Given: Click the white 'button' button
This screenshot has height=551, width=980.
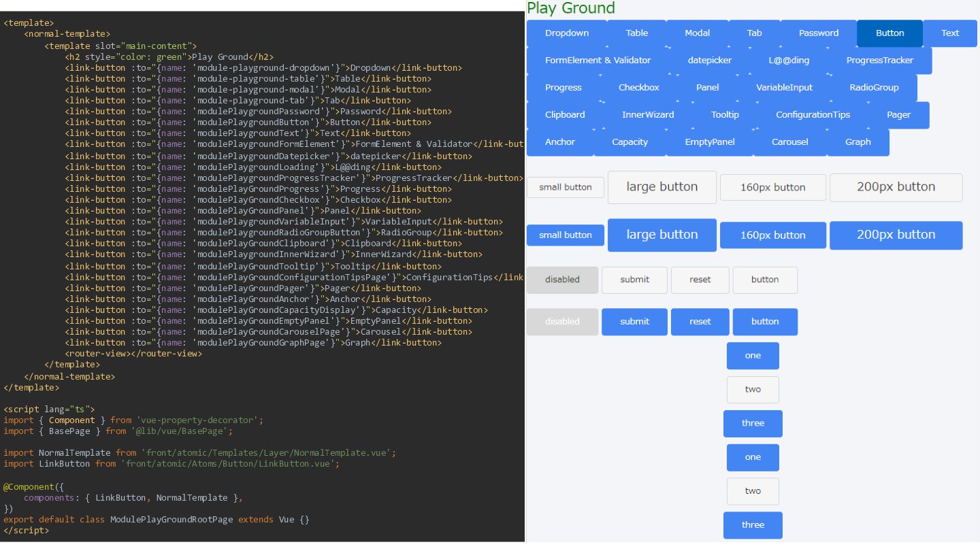Looking at the screenshot, I should pyautogui.click(x=765, y=280).
